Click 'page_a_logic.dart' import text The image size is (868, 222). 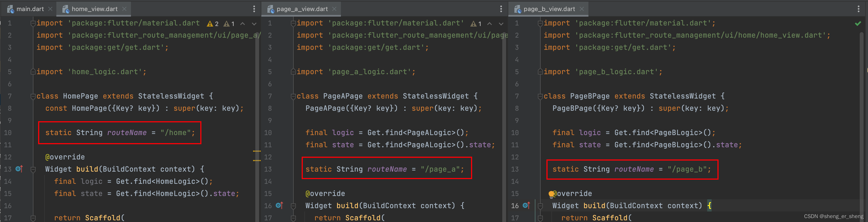[369, 72]
